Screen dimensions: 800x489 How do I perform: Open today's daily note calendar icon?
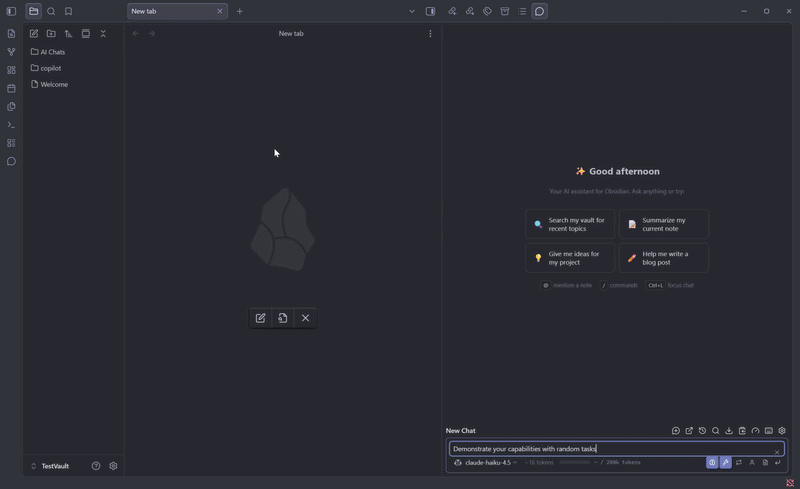(11, 88)
